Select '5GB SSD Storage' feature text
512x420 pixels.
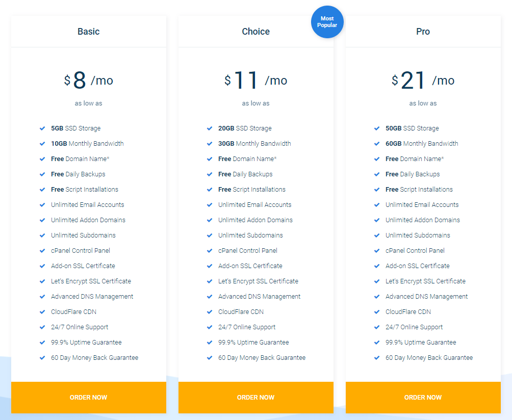76,128
